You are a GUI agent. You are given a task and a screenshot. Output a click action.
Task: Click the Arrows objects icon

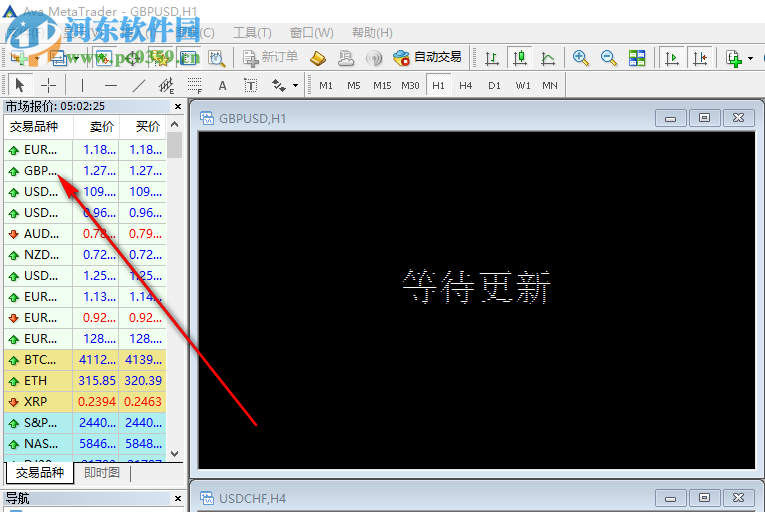click(x=279, y=85)
